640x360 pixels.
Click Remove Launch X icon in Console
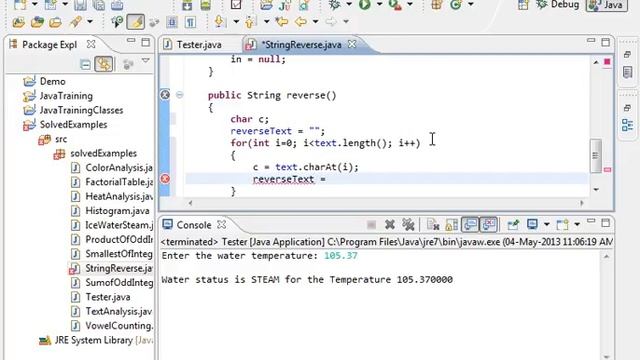point(390,225)
